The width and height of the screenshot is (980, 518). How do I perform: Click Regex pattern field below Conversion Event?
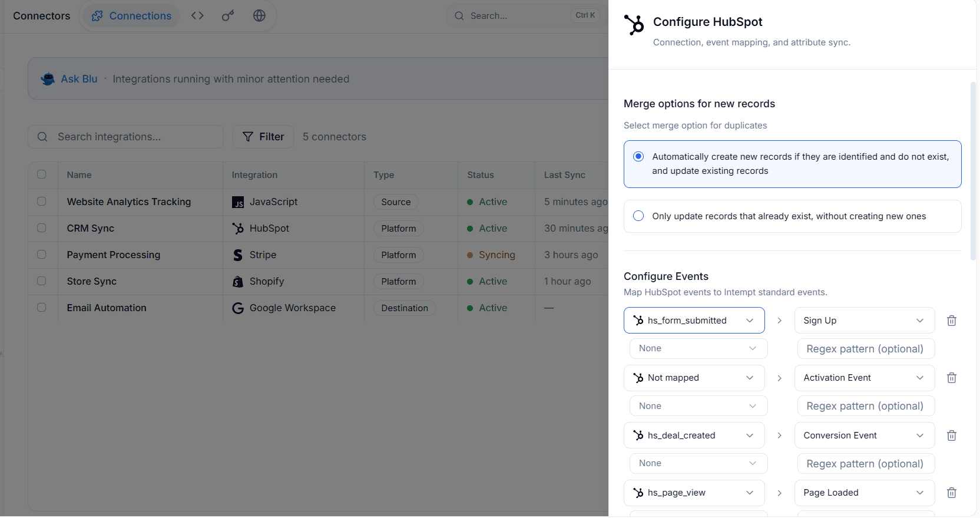click(x=866, y=464)
